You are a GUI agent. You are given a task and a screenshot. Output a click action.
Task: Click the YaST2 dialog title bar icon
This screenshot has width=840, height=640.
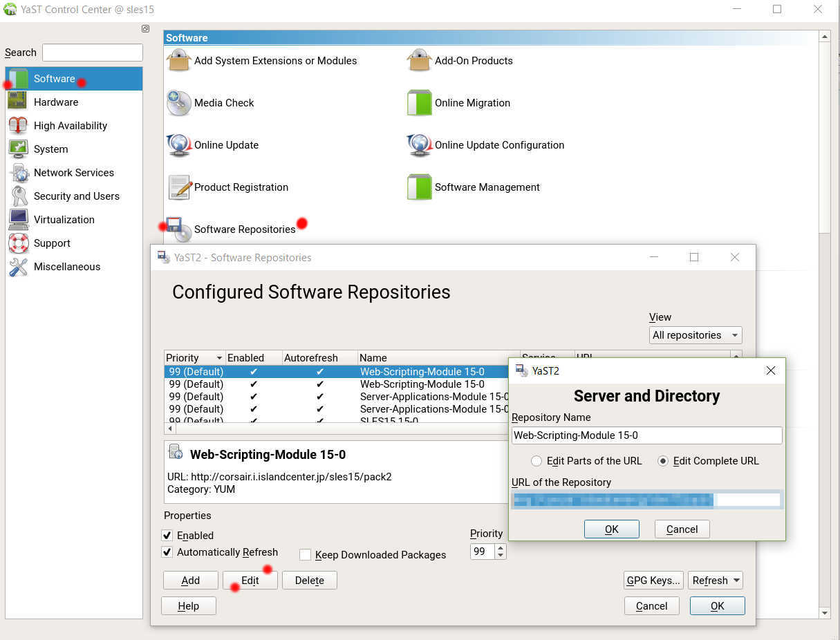[x=521, y=370]
